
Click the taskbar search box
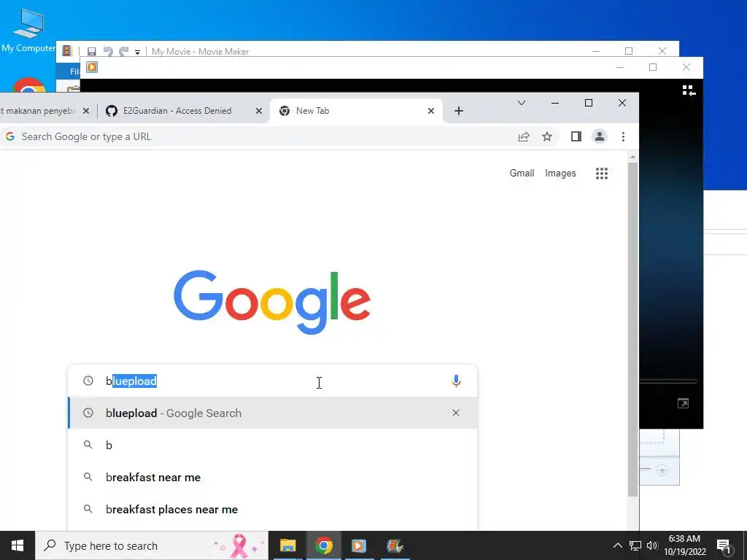tap(152, 545)
